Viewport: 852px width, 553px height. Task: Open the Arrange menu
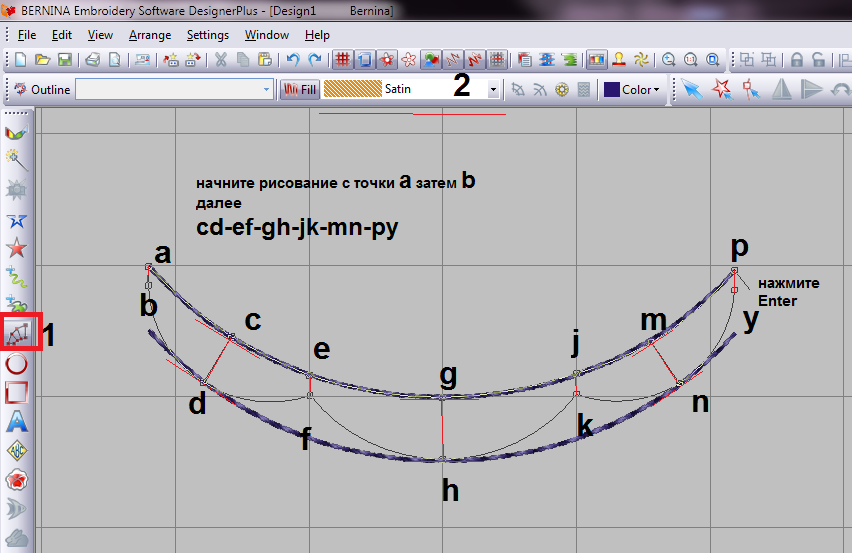point(150,34)
